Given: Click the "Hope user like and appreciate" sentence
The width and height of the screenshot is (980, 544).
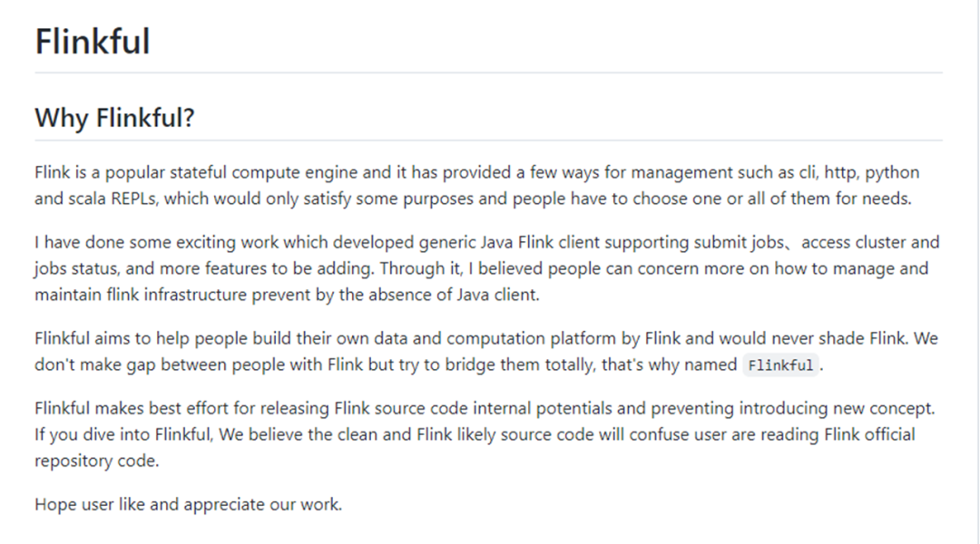Looking at the screenshot, I should [x=188, y=504].
